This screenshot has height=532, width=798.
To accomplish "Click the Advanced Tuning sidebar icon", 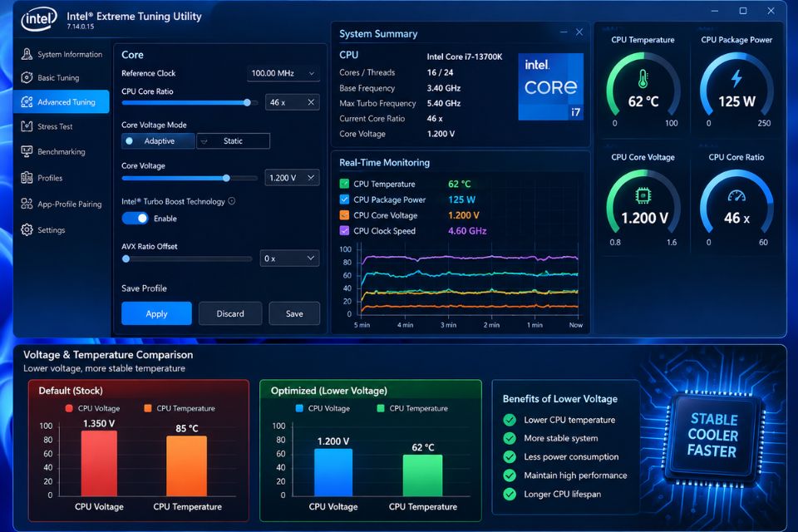I will [27, 101].
